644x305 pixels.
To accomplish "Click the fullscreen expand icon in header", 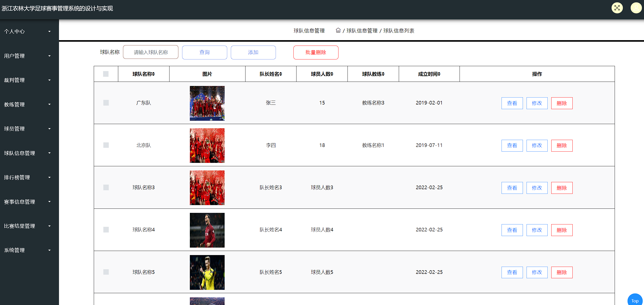I will 617,8.
